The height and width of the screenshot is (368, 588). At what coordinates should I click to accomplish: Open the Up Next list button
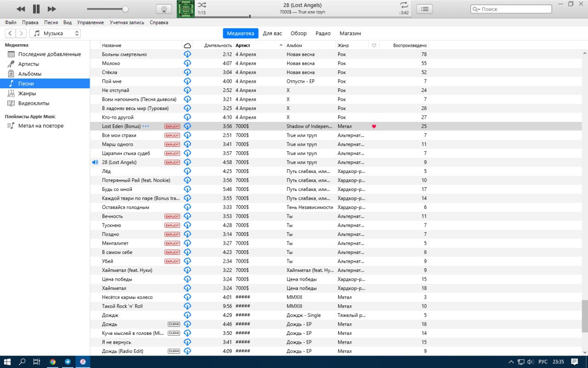(424, 9)
